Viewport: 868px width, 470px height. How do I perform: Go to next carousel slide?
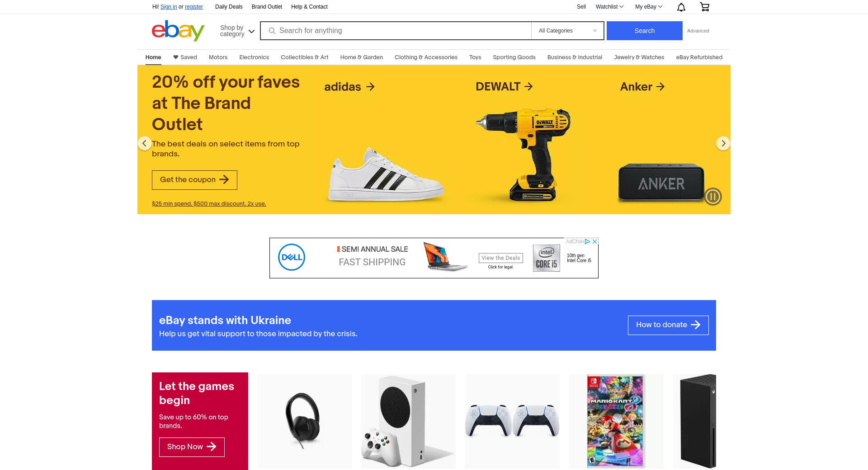coord(723,143)
